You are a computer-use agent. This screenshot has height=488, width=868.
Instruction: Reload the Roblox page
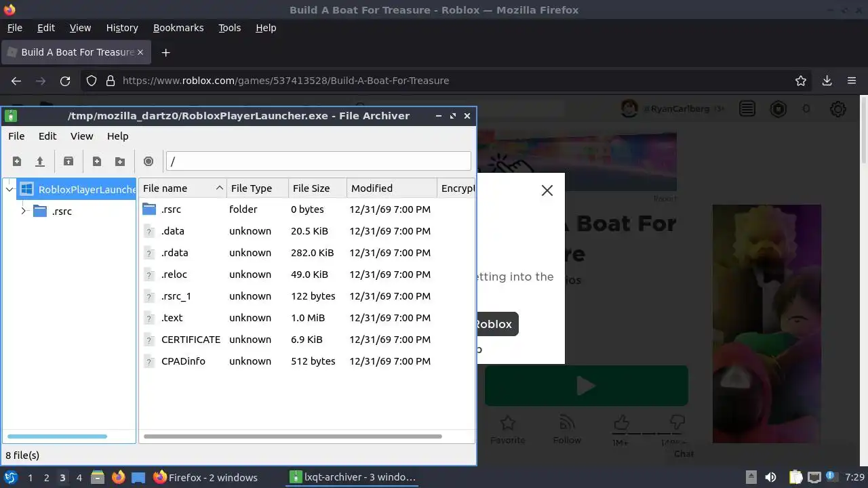[x=65, y=81]
